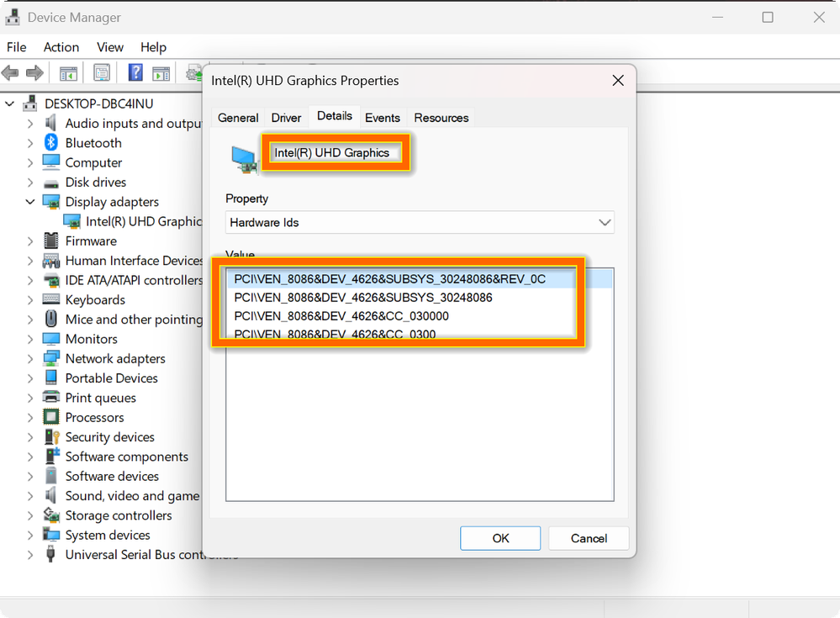
Task: Select the Universal Serial Bus controllers icon
Action: 51,554
